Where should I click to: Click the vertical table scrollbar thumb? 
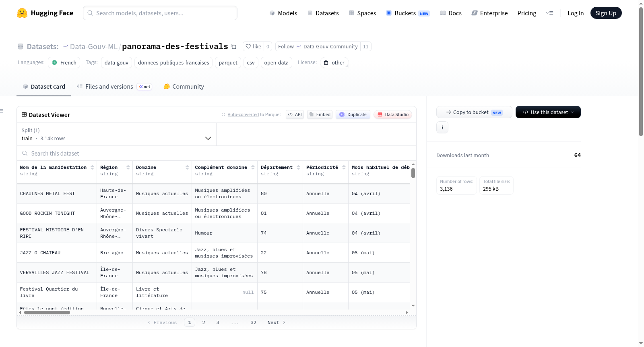tap(413, 173)
